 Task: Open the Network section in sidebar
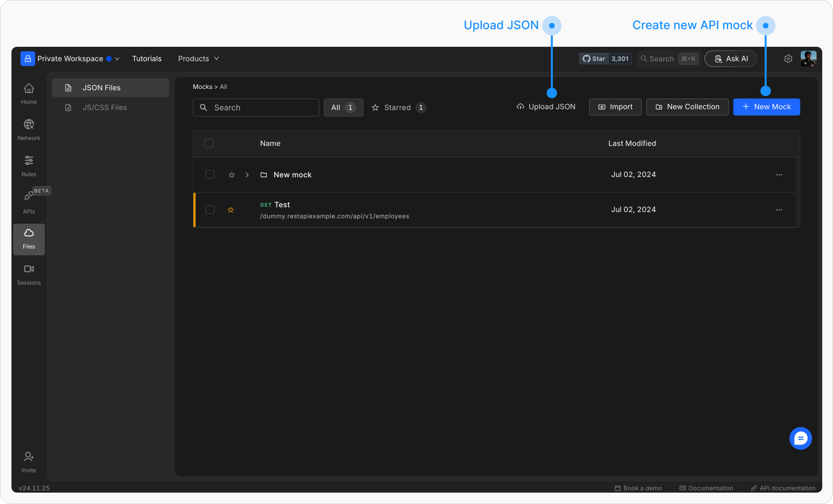29,129
